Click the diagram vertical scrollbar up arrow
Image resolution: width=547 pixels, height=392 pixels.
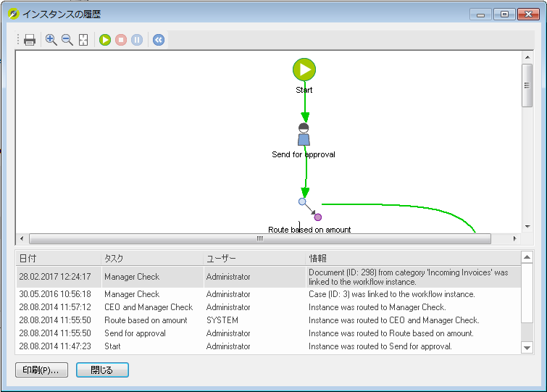527,57
